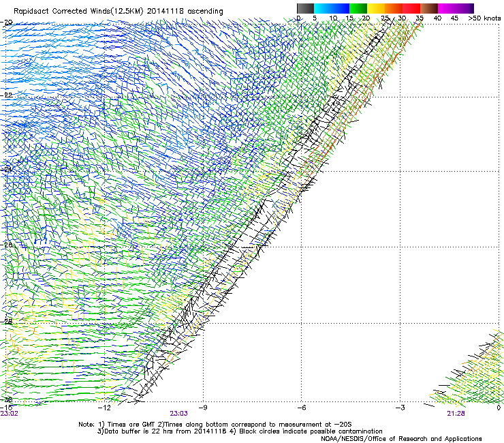The width and height of the screenshot is (504, 443).
Task: Click the green 15-20 knots legend swatch
Action: pos(358,8)
